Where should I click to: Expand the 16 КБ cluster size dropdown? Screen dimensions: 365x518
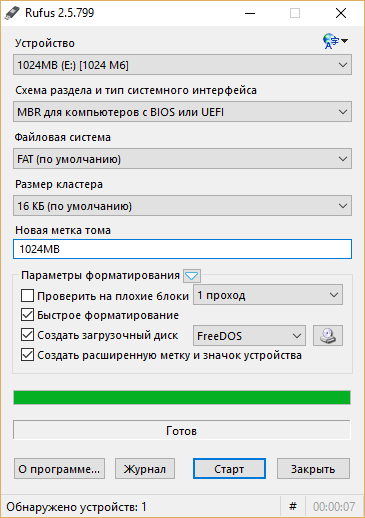coord(182,206)
